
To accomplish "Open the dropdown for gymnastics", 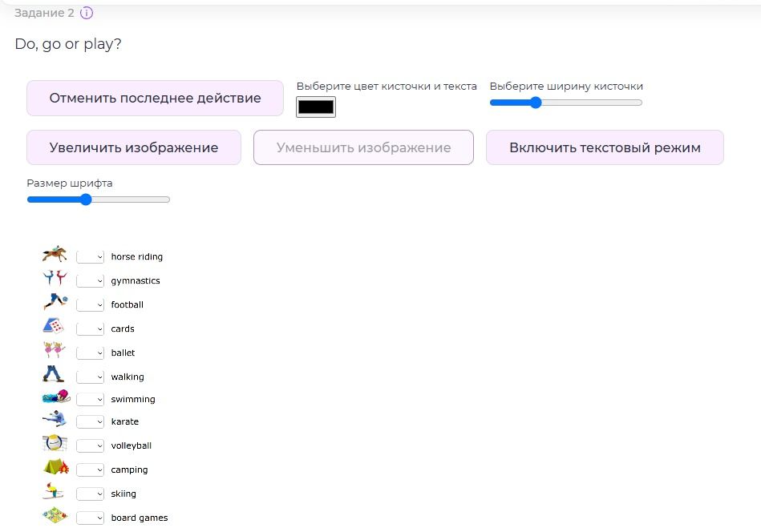I will click(91, 280).
